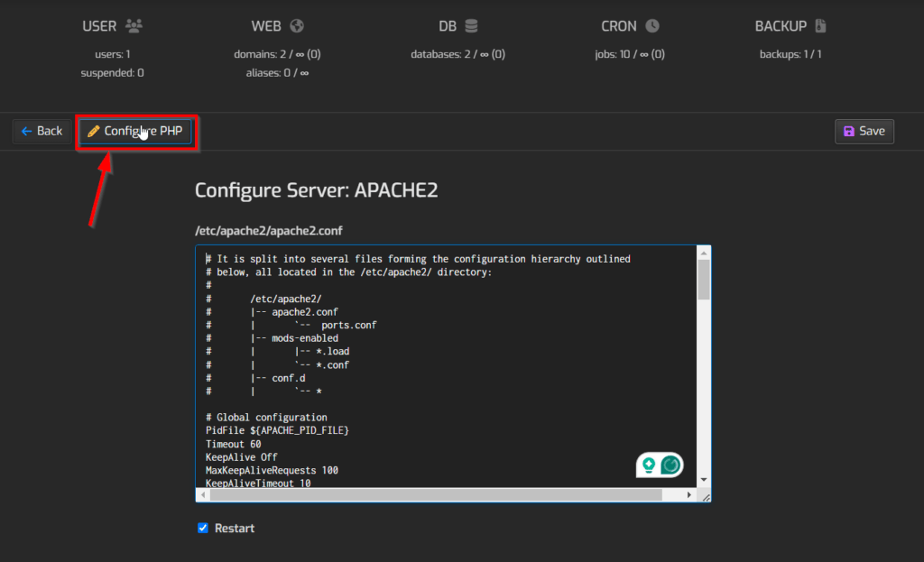Click the Save button

[864, 131]
